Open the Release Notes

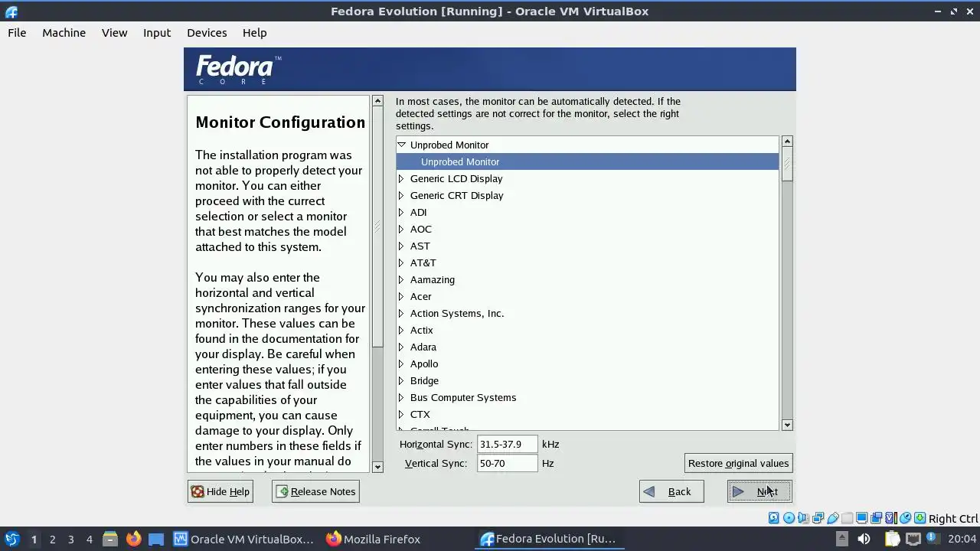coord(315,491)
